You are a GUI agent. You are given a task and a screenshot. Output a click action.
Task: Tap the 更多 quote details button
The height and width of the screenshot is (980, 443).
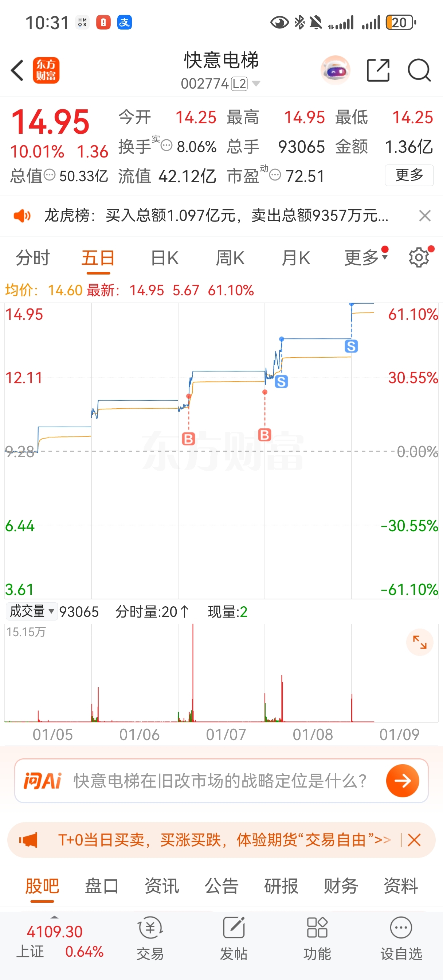[409, 175]
